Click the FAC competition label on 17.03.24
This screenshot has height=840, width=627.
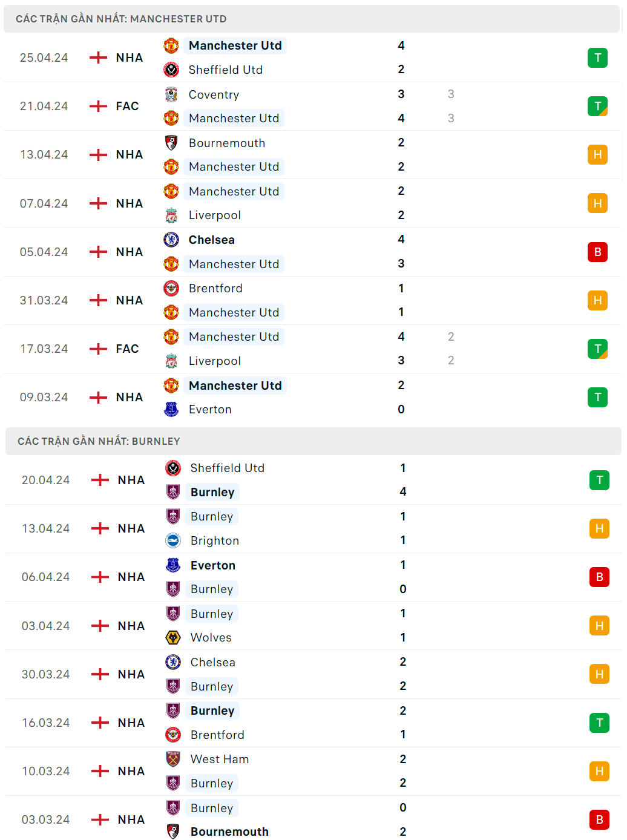(x=127, y=349)
